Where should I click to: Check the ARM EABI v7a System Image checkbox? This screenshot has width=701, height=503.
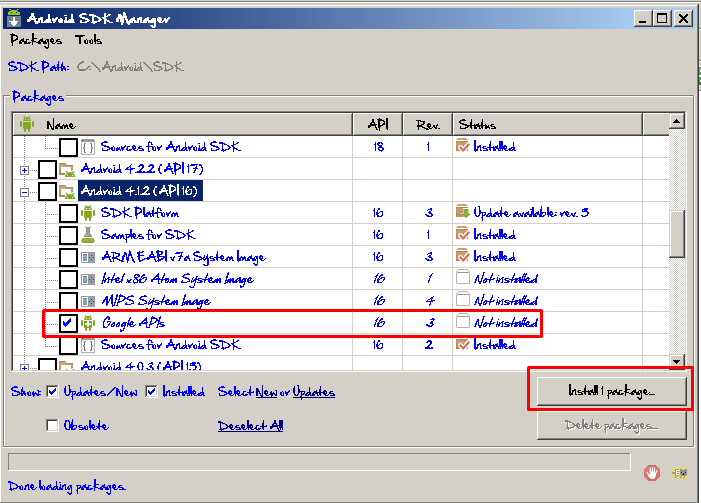(x=68, y=257)
